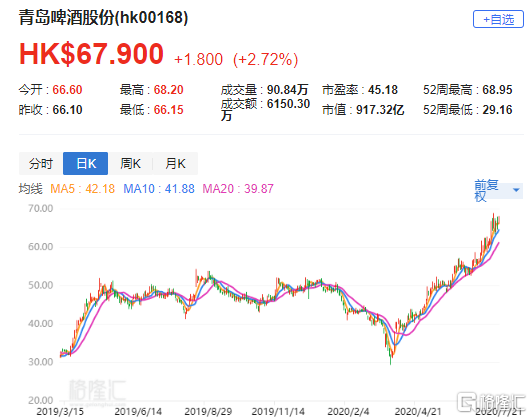Click the 50.00 y-axis label

point(41,285)
